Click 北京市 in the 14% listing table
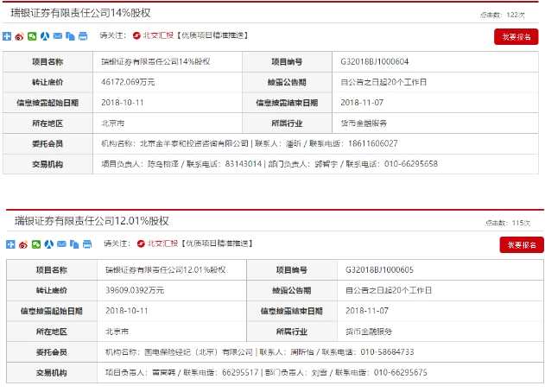The width and height of the screenshot is (545, 392). coord(112,123)
